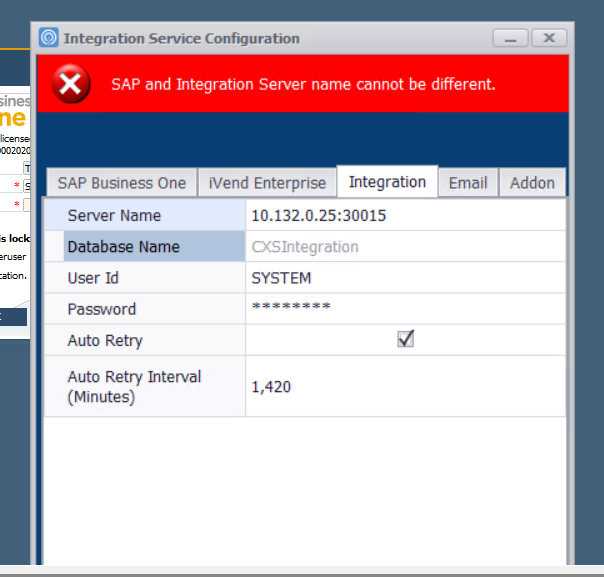Viewport: 604px width, 577px height.
Task: Select the Auto Retry Interval (Minutes) label
Action: click(x=145, y=386)
